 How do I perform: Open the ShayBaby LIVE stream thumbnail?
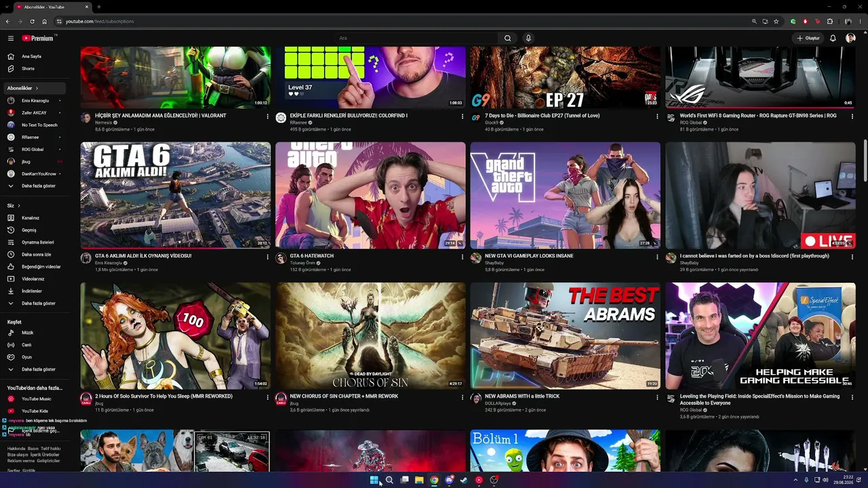click(x=760, y=195)
